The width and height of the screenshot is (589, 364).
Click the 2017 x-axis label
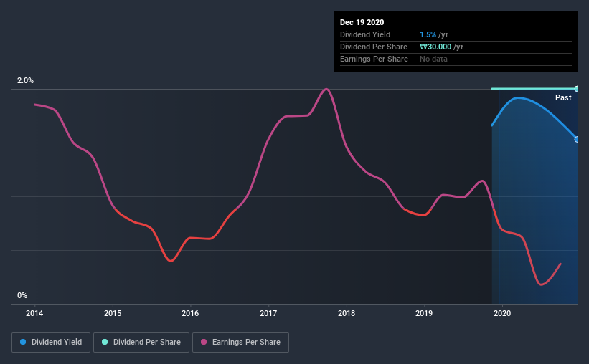point(268,313)
